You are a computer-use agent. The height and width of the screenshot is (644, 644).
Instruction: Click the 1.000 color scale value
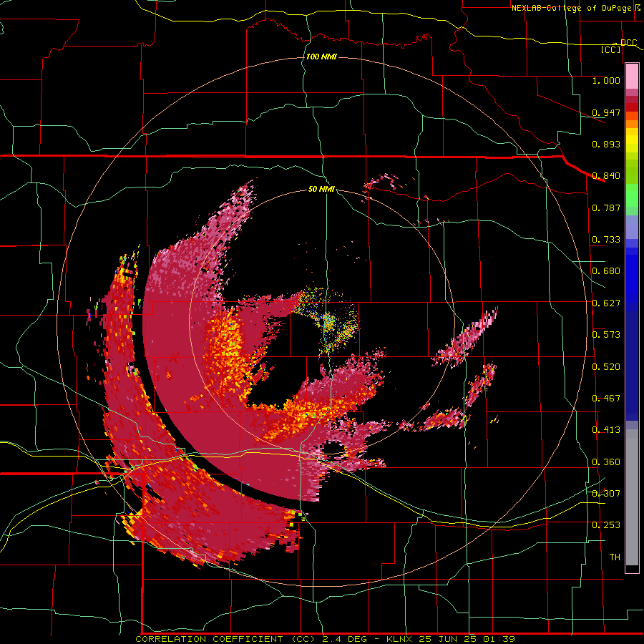pyautogui.click(x=606, y=80)
